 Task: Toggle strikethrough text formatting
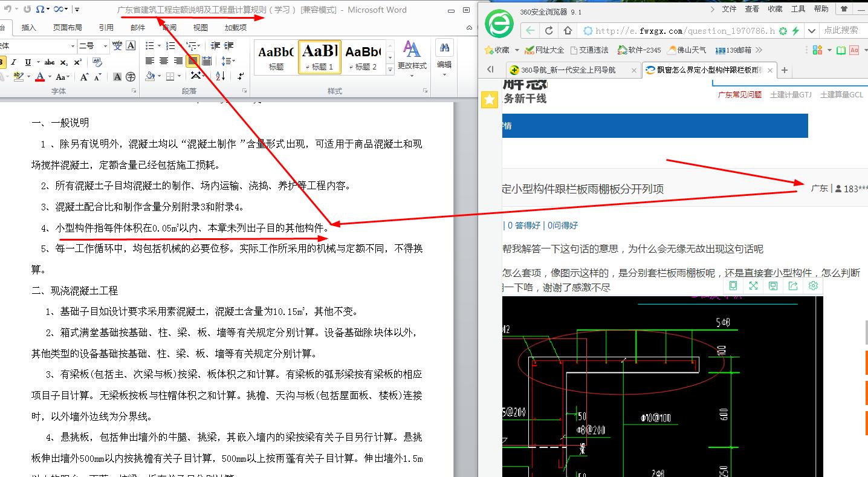(x=50, y=62)
